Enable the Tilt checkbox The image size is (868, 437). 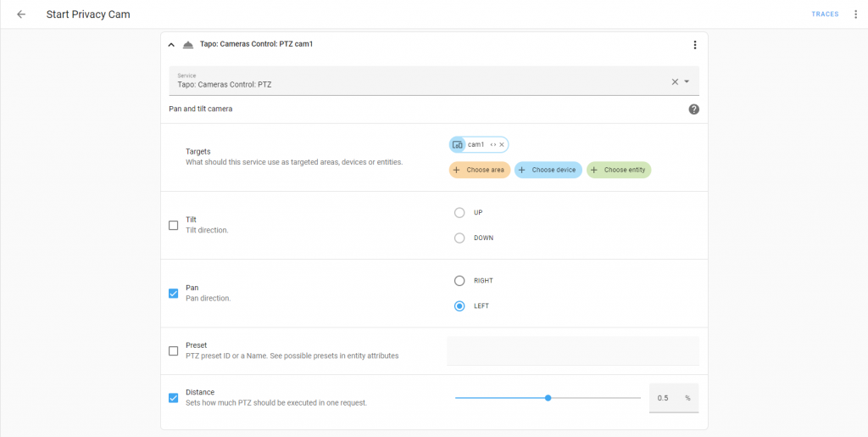(x=174, y=225)
